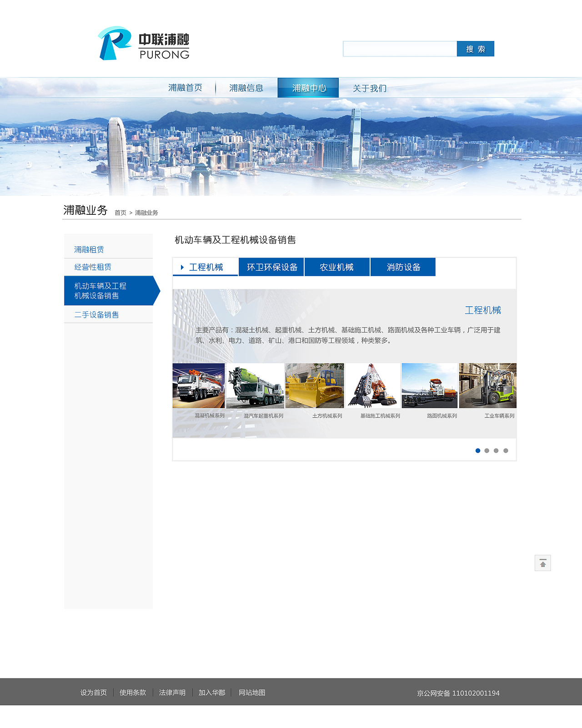The width and height of the screenshot is (582, 728).
Task: Select the fourth carousel dot
Action: coord(506,450)
